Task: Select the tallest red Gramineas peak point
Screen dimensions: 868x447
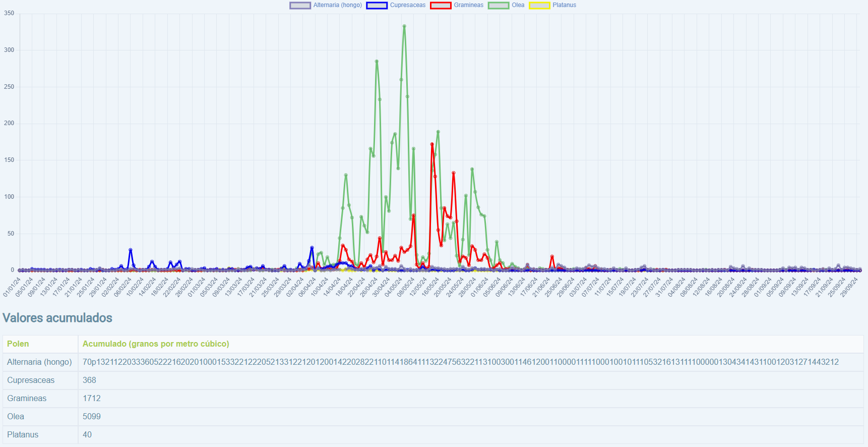Action: click(432, 144)
